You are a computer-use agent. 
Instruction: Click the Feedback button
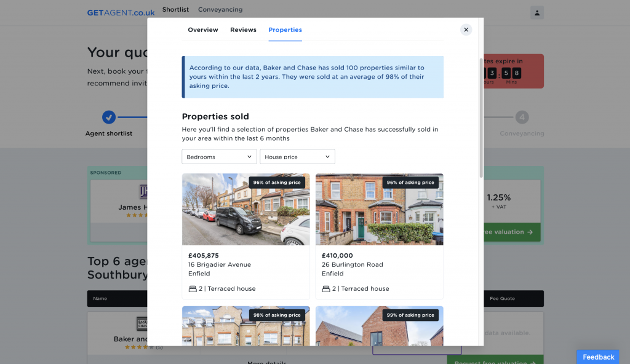(598, 357)
